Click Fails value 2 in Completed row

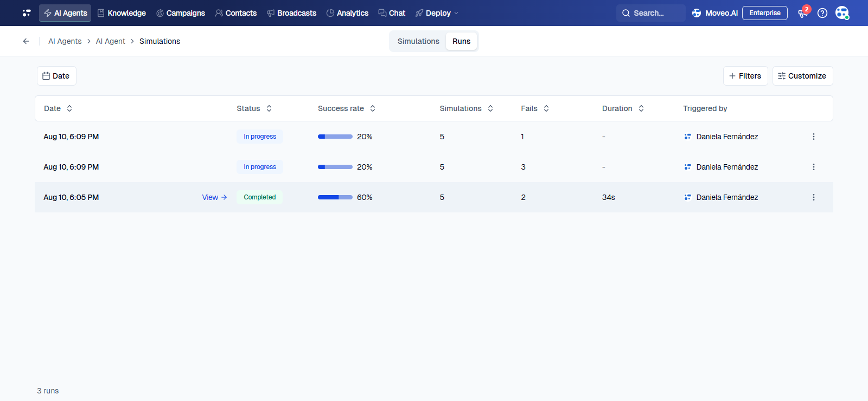click(523, 197)
